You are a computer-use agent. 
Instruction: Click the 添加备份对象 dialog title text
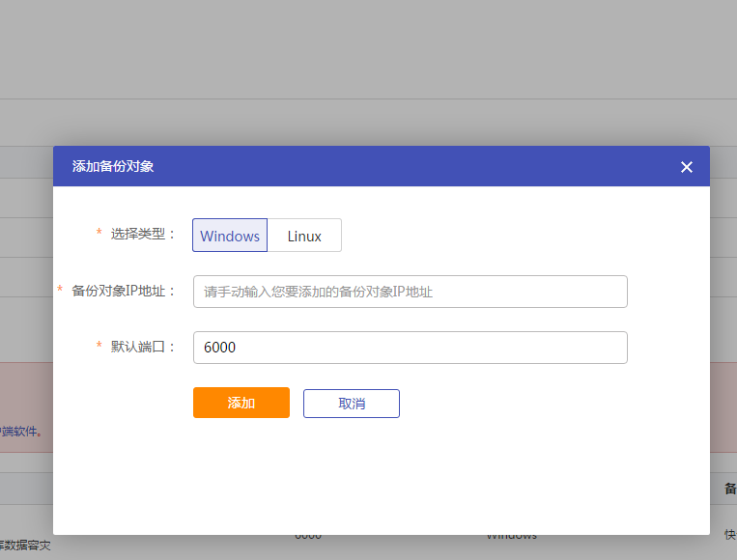(x=113, y=166)
